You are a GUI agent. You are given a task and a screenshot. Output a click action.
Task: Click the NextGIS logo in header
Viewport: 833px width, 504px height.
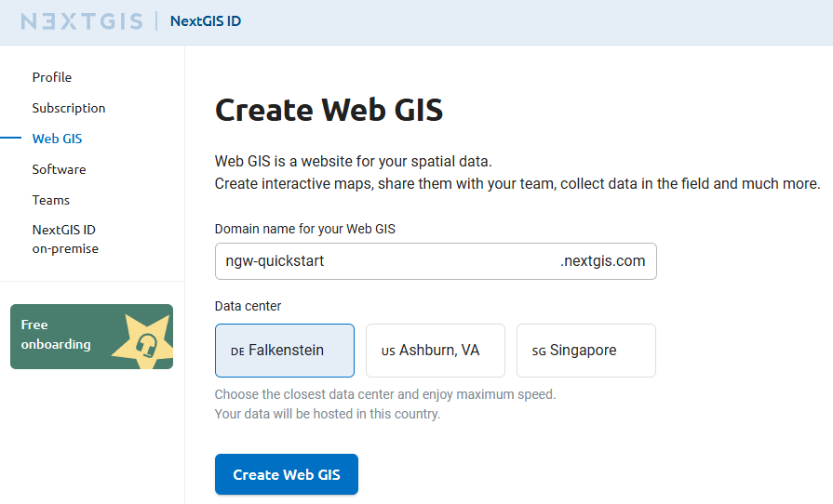(x=82, y=21)
